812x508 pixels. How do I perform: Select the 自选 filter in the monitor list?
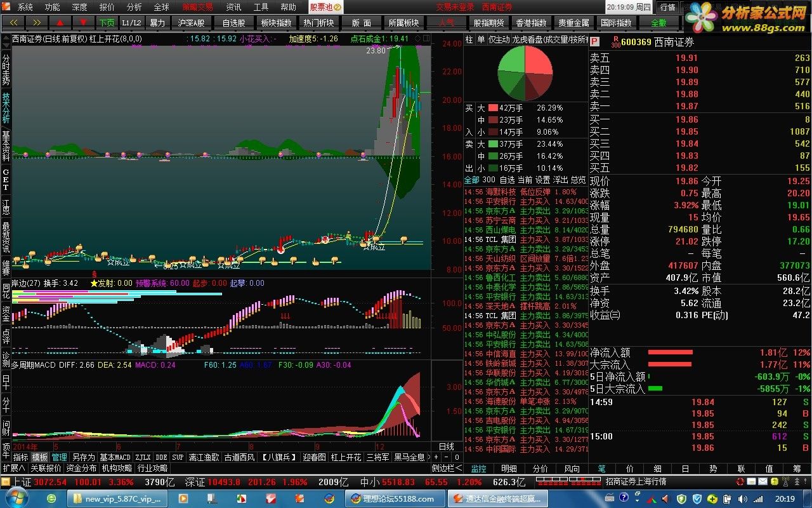[x=507, y=180]
